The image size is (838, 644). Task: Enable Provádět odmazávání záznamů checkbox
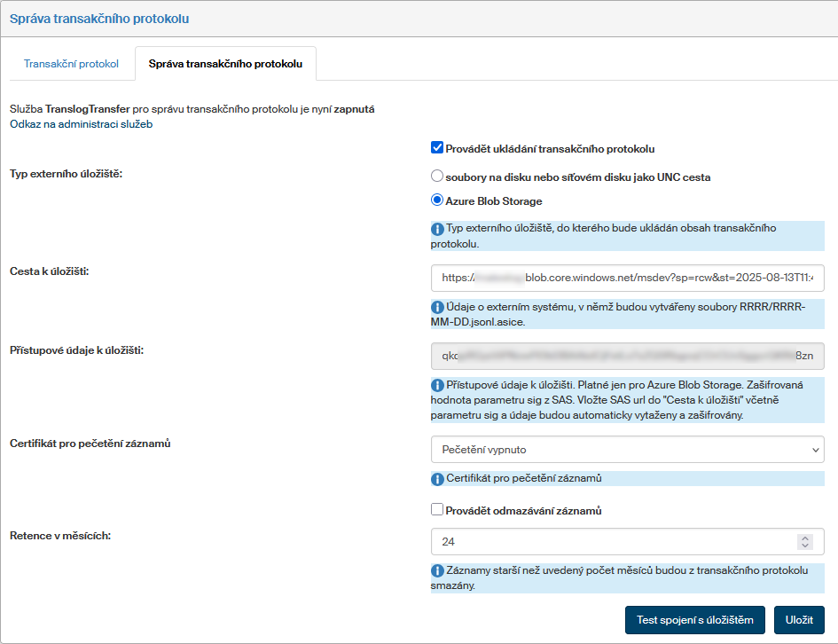[x=437, y=510]
